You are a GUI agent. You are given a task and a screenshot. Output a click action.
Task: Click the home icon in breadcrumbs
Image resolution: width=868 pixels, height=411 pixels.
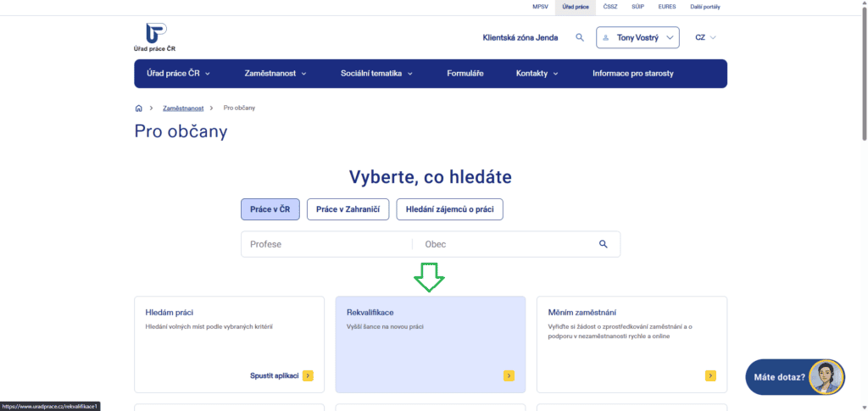click(138, 108)
